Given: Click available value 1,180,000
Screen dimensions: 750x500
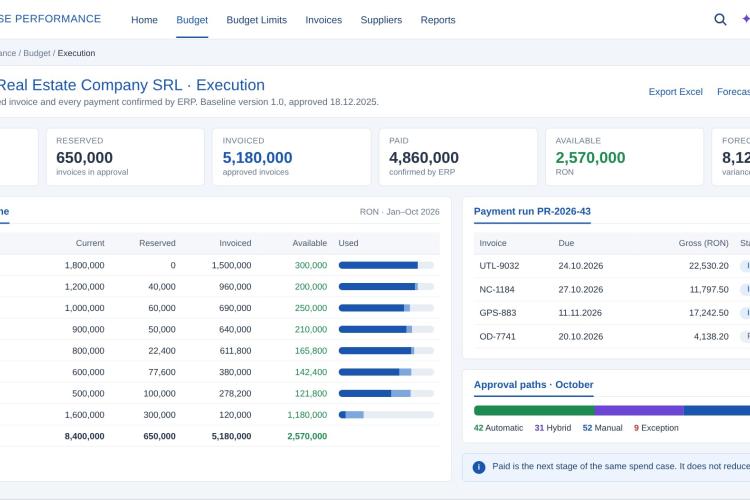Looking at the screenshot, I should point(307,415).
